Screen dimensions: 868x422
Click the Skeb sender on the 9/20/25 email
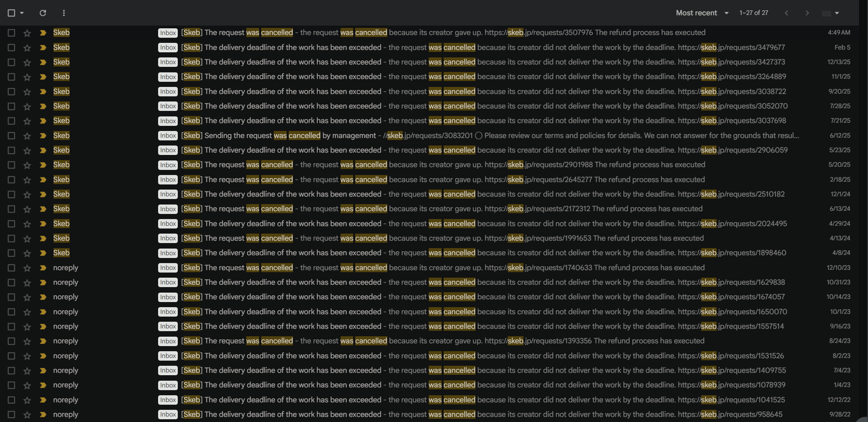click(x=61, y=92)
